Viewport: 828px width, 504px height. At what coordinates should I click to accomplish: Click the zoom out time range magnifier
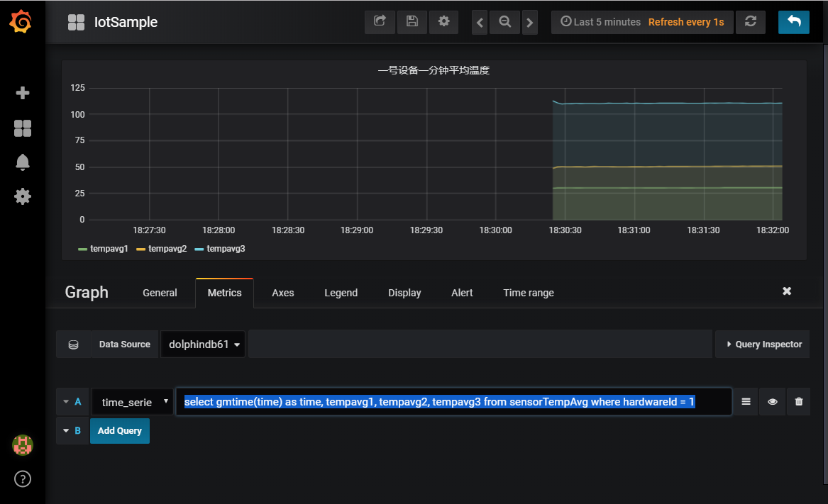coord(504,22)
